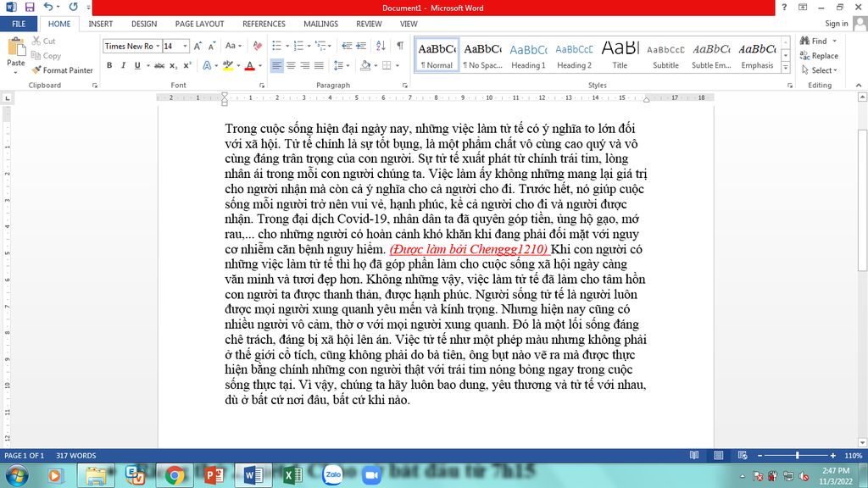Undo the last action
The image size is (868, 488).
point(48,7)
